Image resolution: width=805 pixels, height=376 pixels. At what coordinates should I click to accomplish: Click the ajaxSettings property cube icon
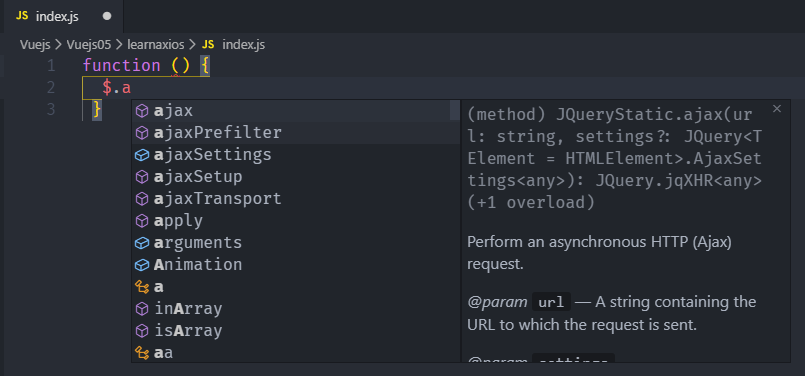pos(142,155)
